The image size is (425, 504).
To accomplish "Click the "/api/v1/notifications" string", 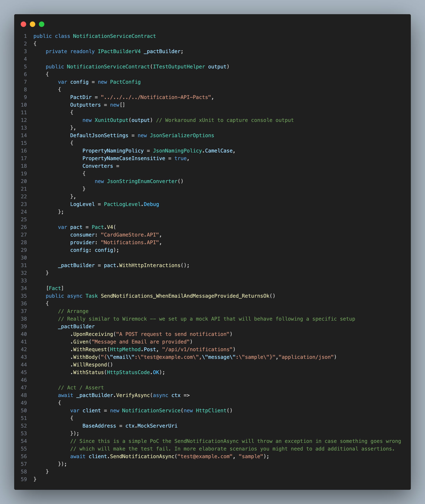I will point(197,349).
